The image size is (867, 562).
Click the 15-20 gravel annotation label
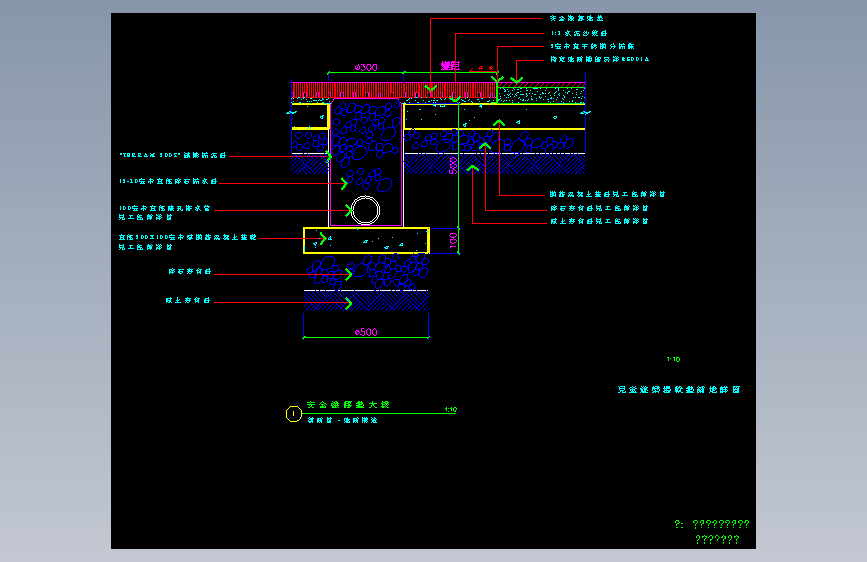(168, 181)
